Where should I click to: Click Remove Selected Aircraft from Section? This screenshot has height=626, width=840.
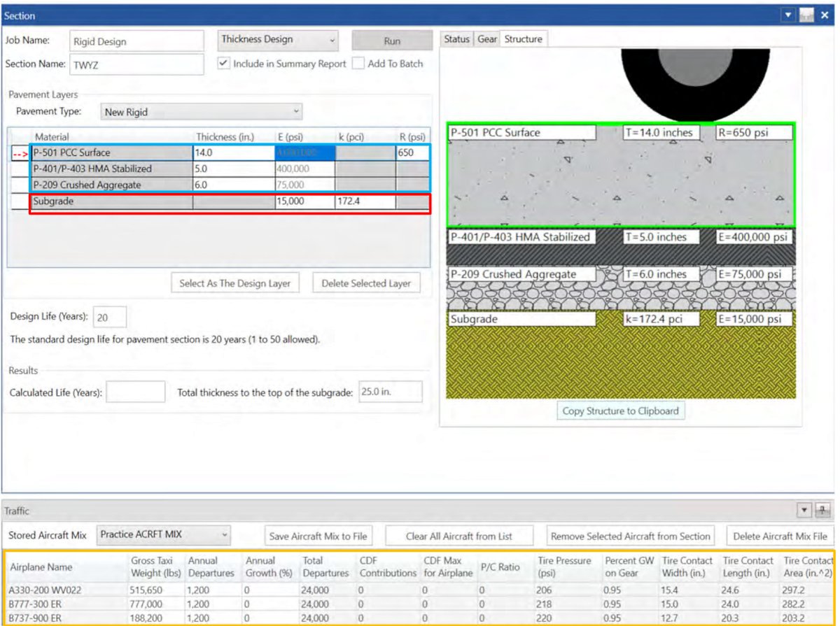[630, 536]
